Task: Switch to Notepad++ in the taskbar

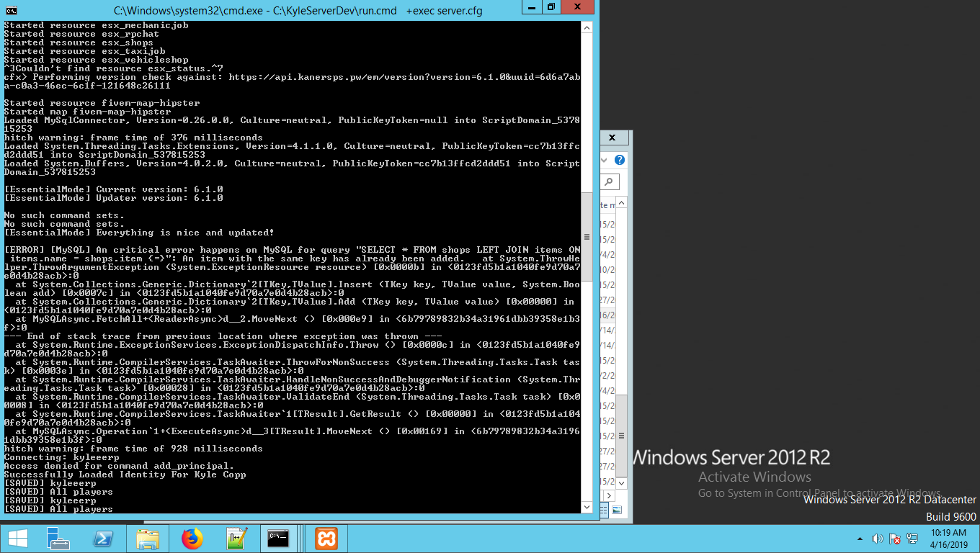Action: click(236, 538)
